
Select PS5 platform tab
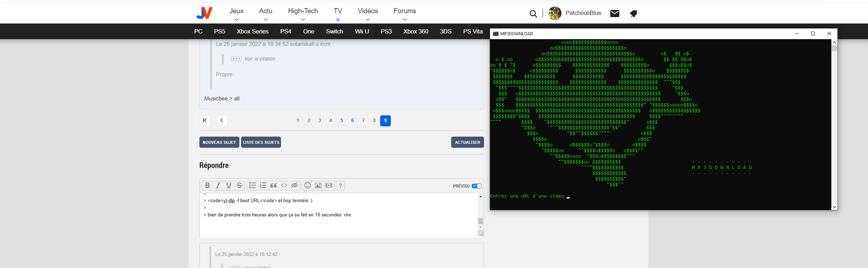(x=220, y=31)
